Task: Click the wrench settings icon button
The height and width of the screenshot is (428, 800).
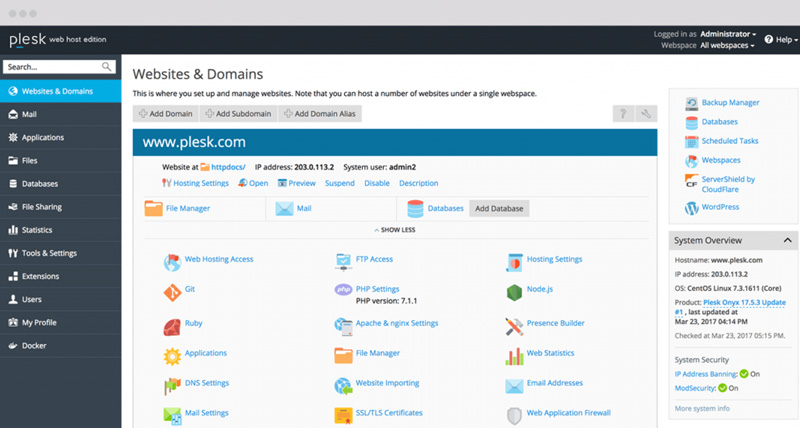Action: (646, 114)
